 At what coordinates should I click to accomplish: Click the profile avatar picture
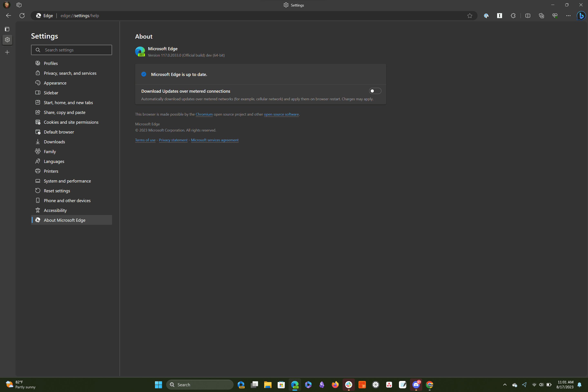(7, 5)
